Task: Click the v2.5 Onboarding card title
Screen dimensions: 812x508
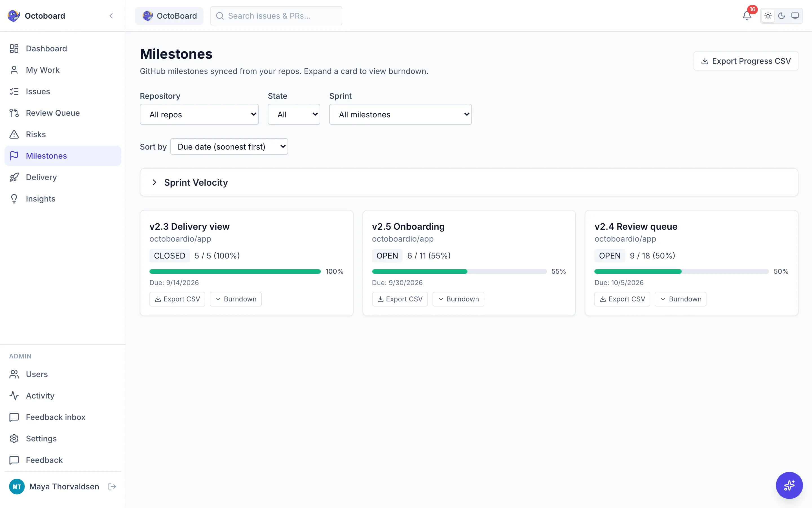Action: coord(408,226)
